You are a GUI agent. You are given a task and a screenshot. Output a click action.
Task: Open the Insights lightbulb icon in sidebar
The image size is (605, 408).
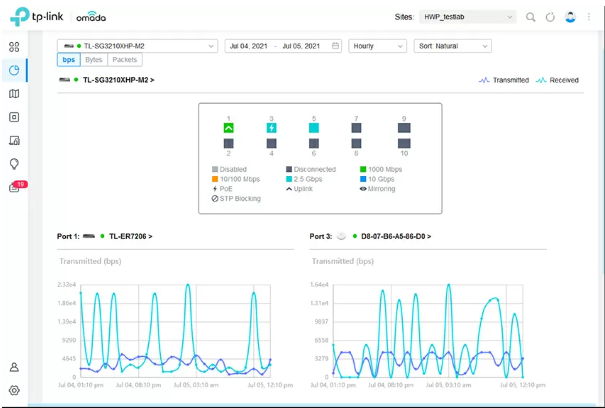(x=14, y=164)
